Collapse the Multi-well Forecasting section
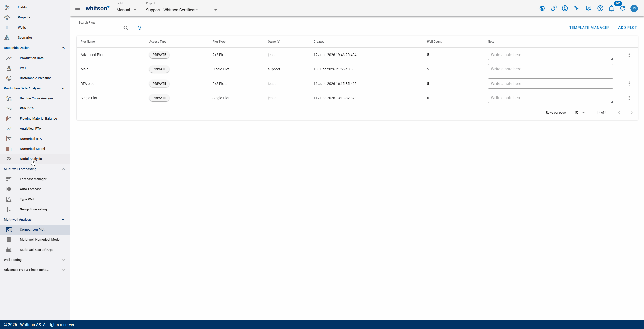644x329 pixels. coord(63,169)
